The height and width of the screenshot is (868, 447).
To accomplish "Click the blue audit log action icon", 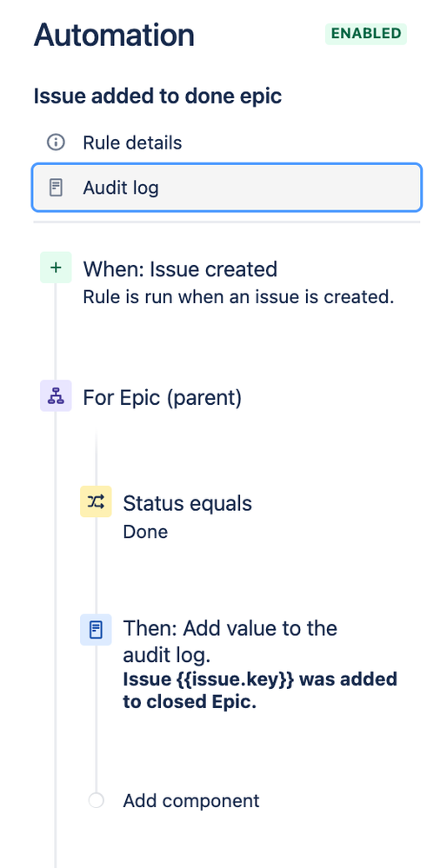I will pyautogui.click(x=96, y=629).
